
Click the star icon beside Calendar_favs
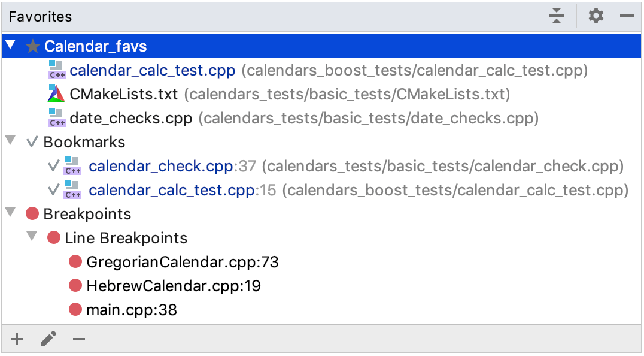[x=33, y=46]
